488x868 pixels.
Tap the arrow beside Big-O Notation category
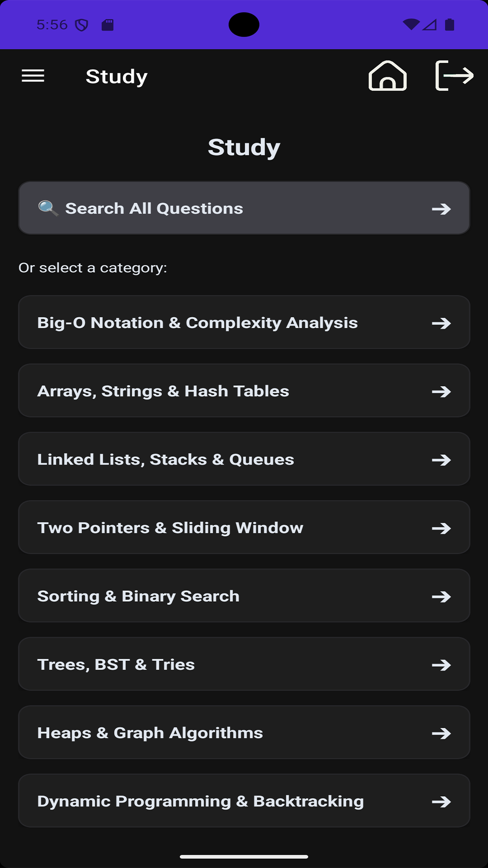441,323
